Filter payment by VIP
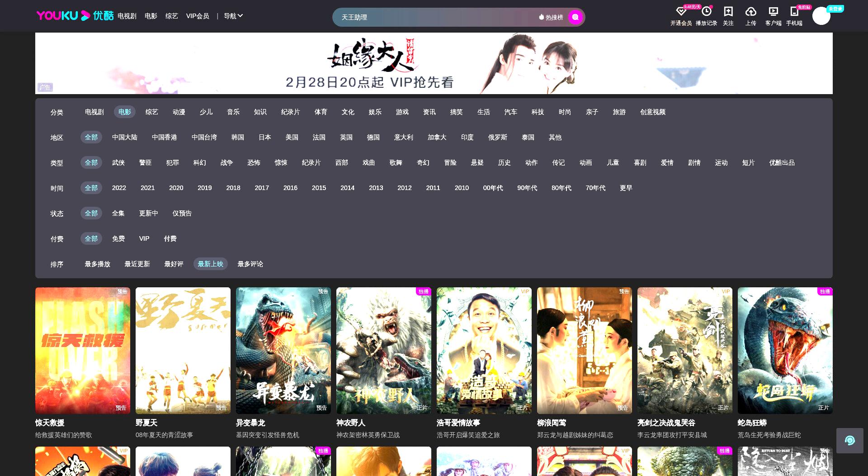This screenshot has height=476, width=868. 144,238
